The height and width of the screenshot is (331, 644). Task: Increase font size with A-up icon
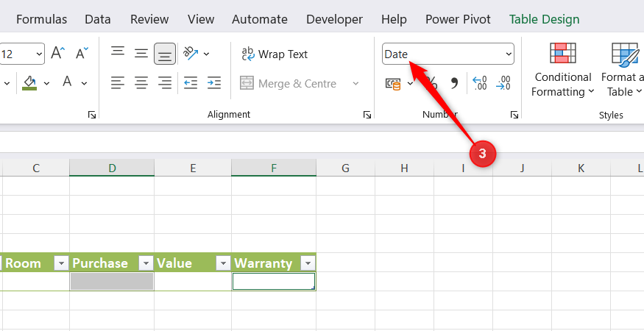point(58,54)
